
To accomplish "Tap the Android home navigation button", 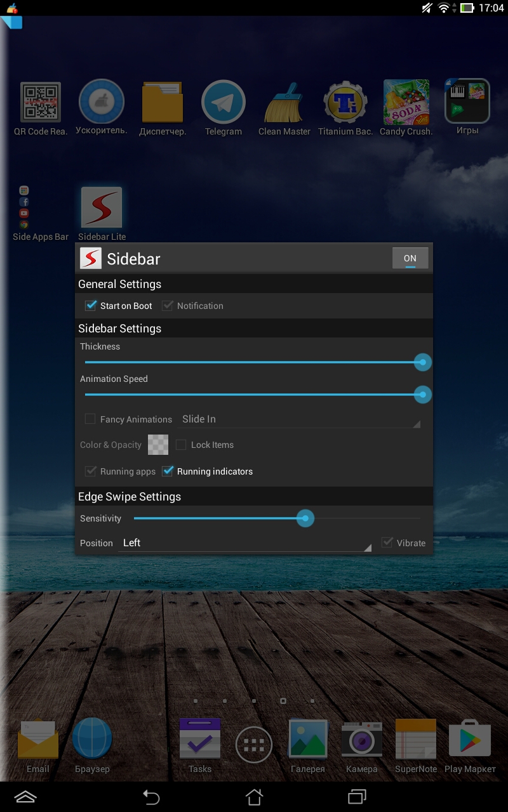I will (254, 797).
